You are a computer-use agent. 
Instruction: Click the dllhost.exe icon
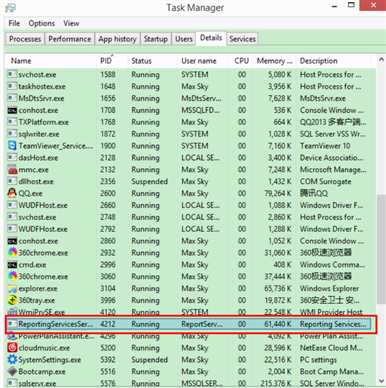tap(12, 181)
